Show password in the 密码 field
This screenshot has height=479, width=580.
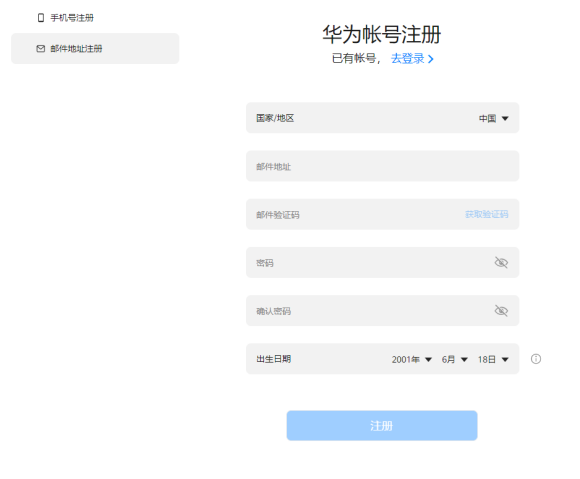pyautogui.click(x=501, y=263)
